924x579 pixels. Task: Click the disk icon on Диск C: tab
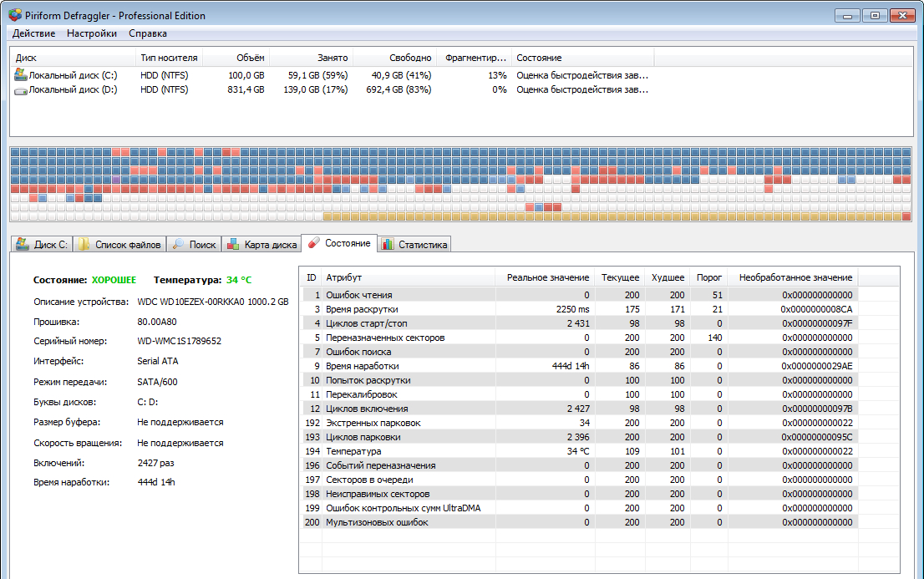tap(23, 243)
